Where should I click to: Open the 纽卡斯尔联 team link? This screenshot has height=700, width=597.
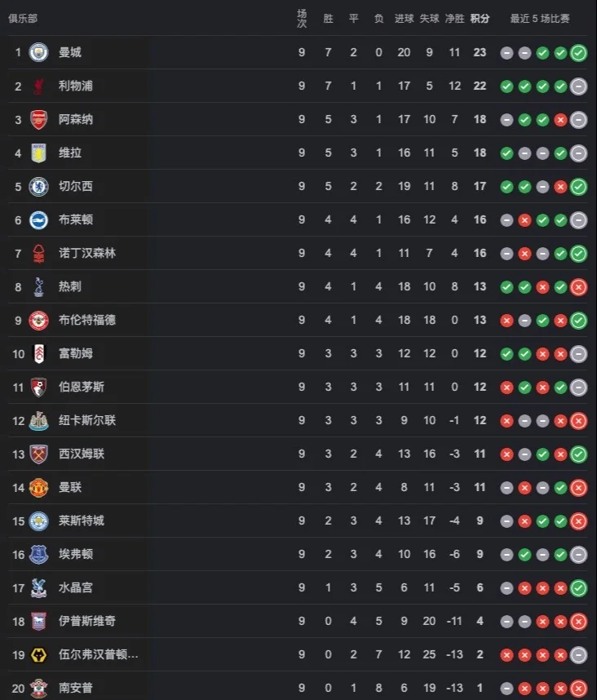[87, 420]
